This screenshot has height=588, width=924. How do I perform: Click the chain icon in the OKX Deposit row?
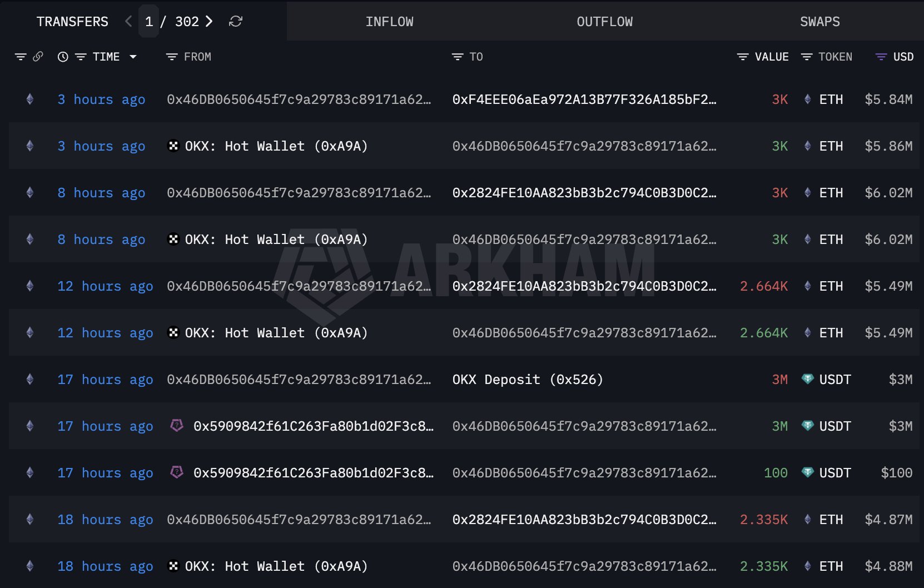[x=30, y=380]
